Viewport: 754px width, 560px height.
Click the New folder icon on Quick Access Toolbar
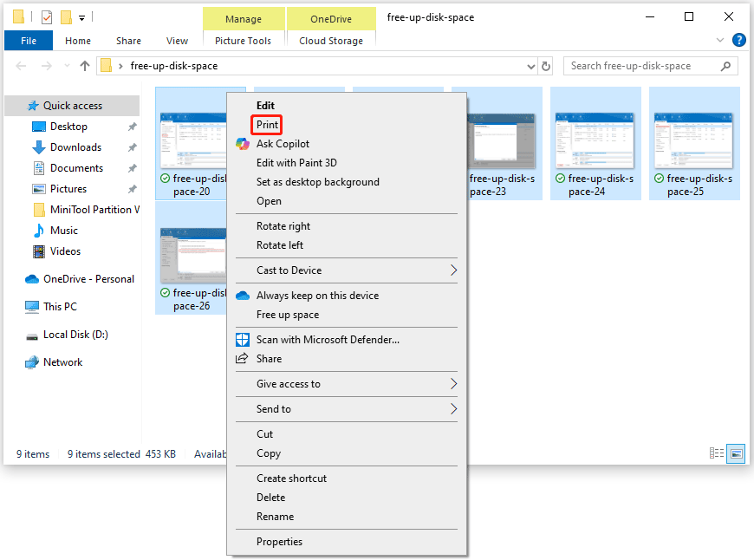coord(65,16)
